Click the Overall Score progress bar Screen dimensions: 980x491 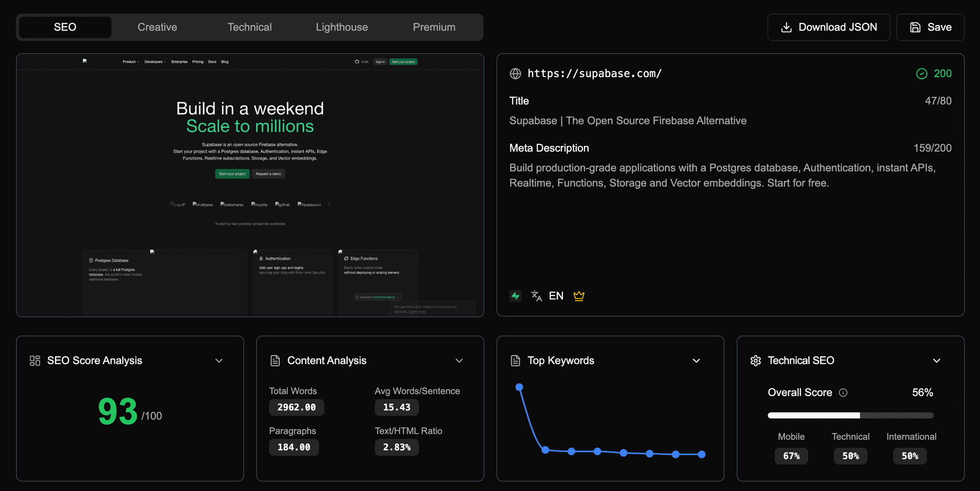(x=850, y=415)
